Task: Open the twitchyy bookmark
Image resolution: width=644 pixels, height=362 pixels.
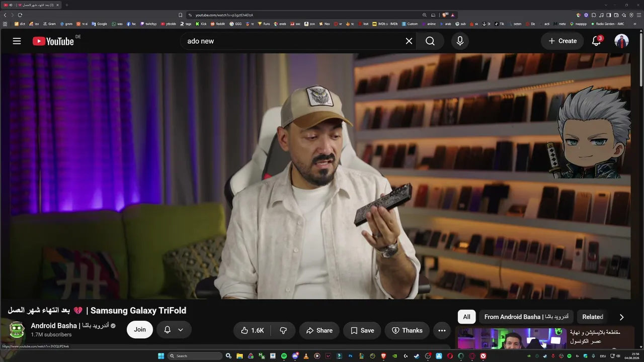Action: [148, 24]
